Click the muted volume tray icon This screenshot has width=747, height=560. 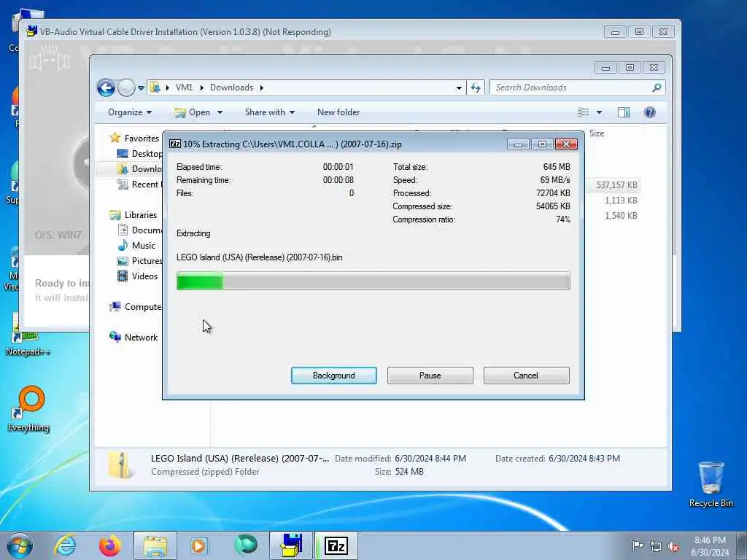[673, 546]
